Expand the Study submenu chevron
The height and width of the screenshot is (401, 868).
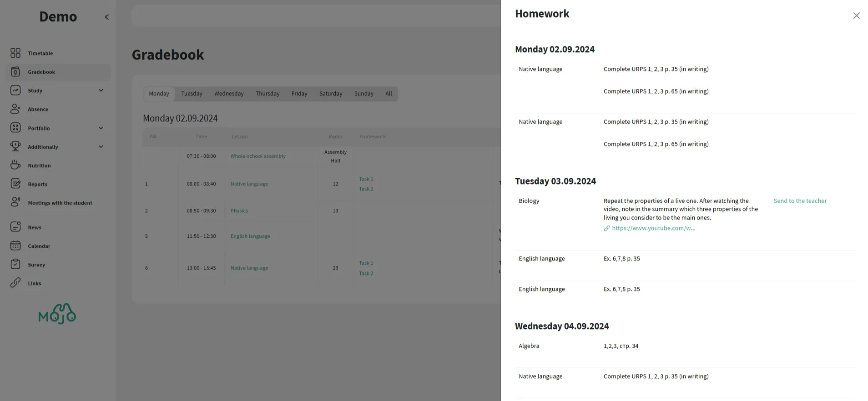[101, 90]
